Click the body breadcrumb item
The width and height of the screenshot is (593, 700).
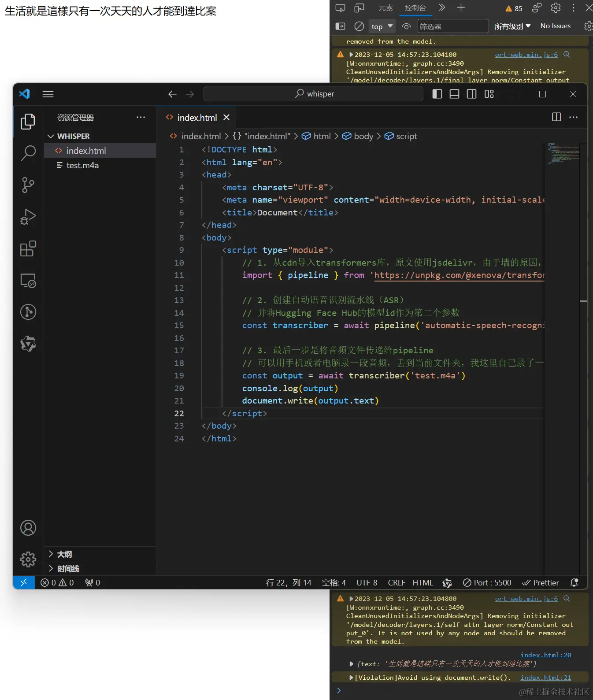(x=358, y=136)
